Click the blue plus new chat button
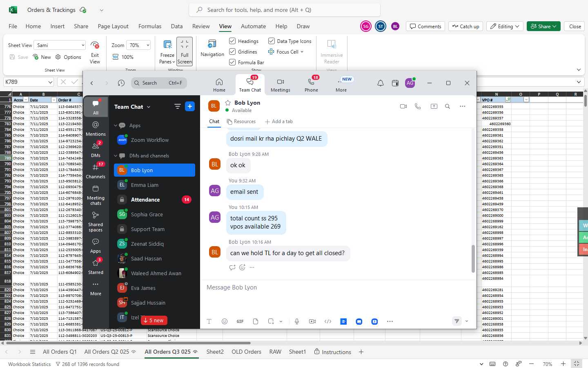 click(x=190, y=106)
